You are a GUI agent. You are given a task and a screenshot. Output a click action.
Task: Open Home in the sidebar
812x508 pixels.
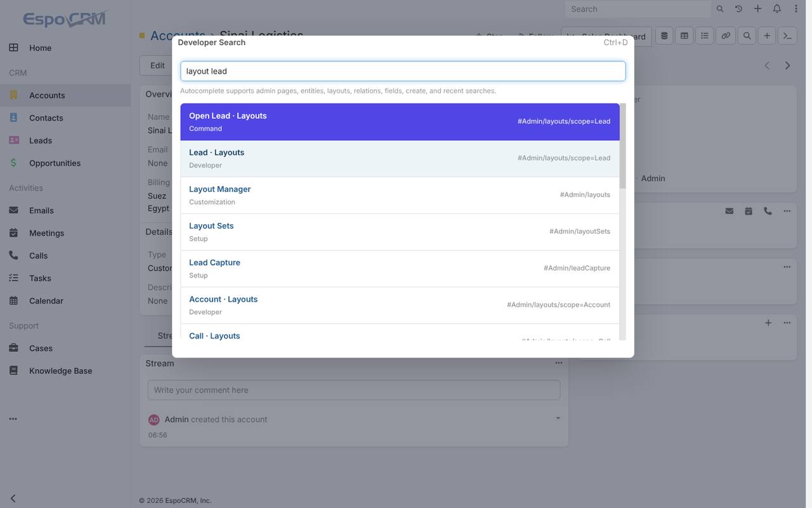(65, 48)
